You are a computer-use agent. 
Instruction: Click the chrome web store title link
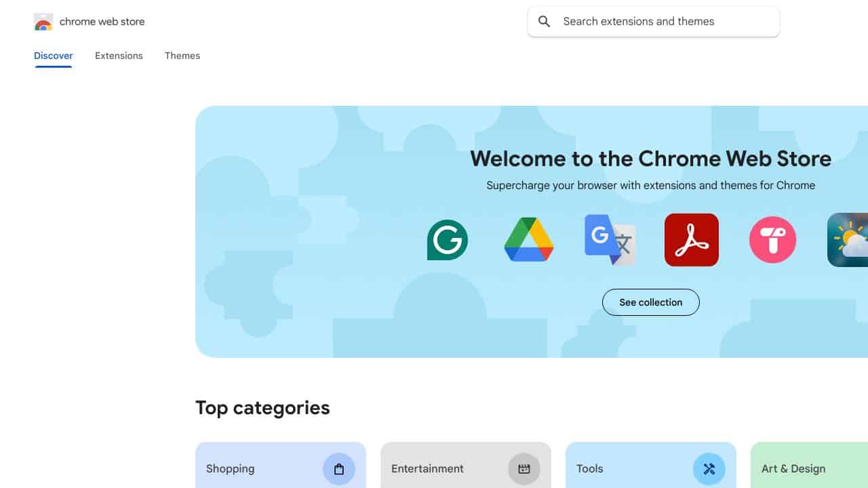click(102, 22)
